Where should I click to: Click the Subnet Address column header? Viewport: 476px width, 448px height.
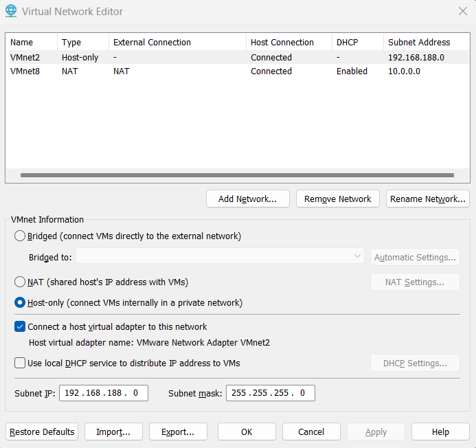click(419, 43)
